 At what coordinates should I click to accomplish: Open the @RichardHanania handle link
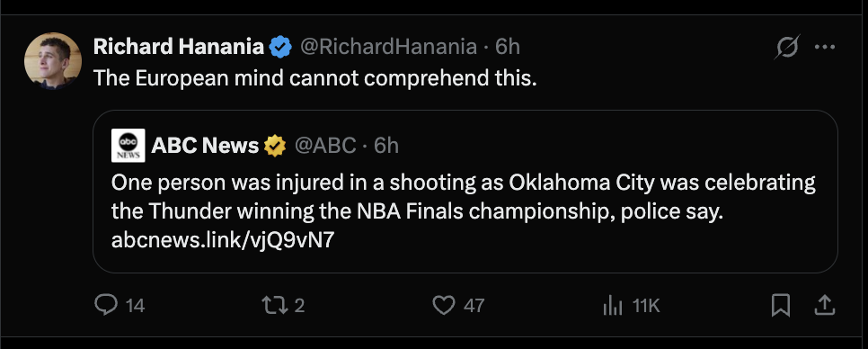tap(388, 47)
